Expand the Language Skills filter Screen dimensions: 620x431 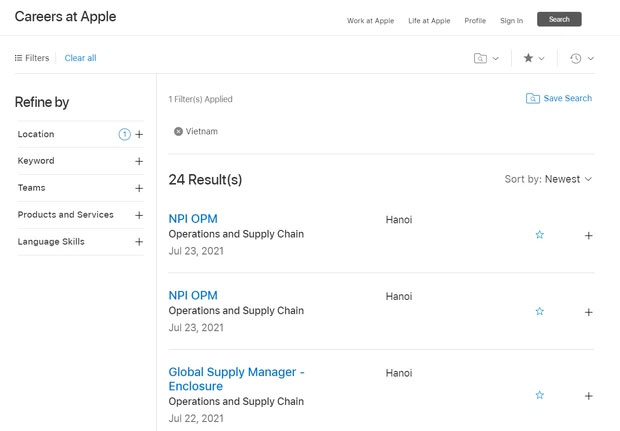point(139,242)
